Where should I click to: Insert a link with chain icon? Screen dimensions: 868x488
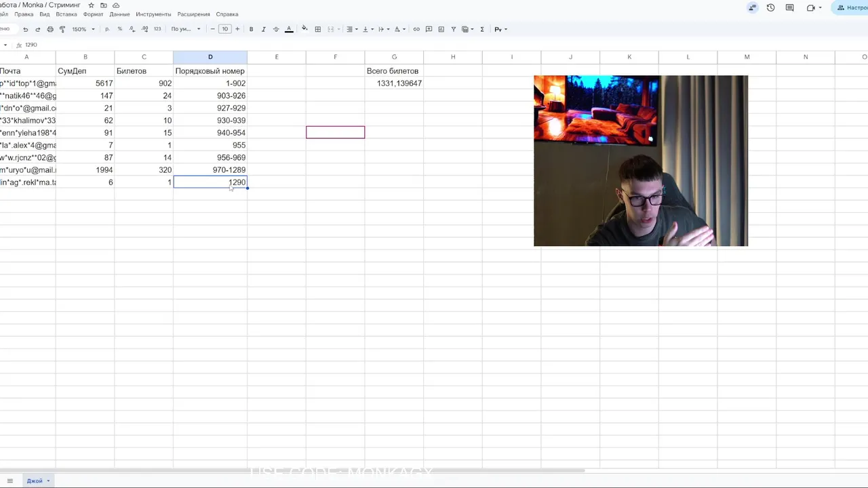416,29
